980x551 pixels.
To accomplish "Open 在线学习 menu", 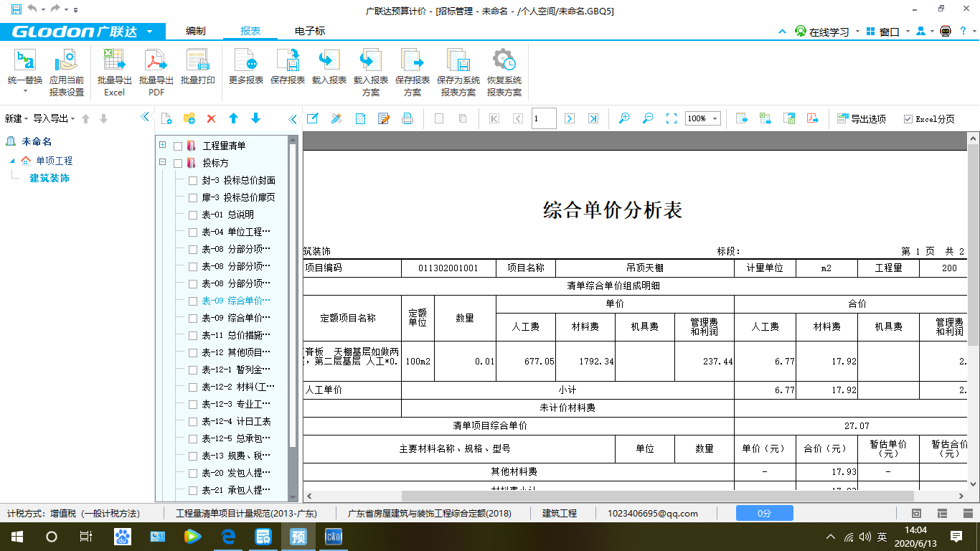I will [827, 32].
